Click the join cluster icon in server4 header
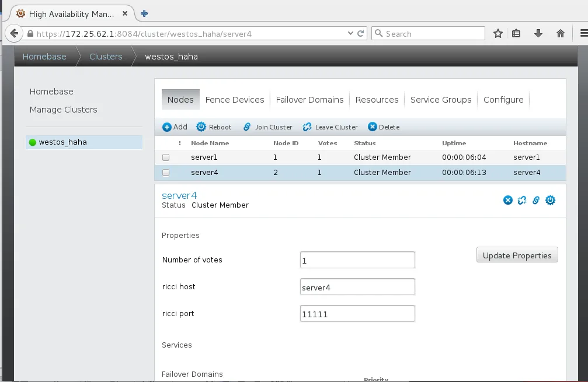 pos(536,200)
